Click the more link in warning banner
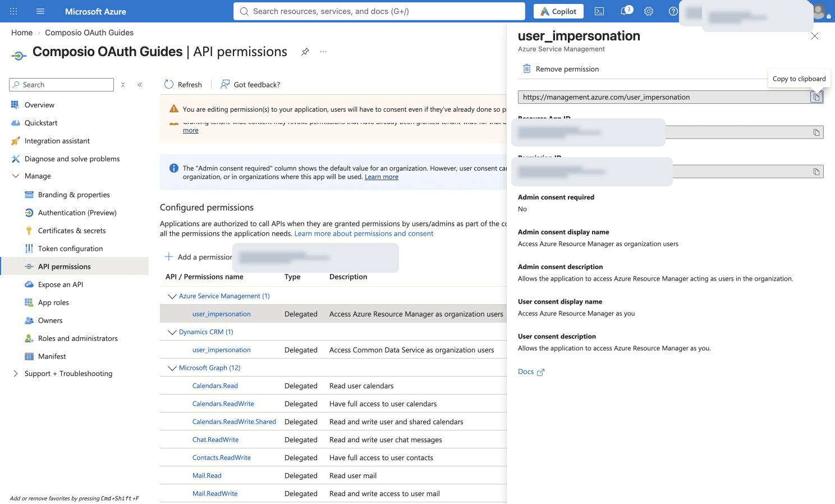 point(191,130)
